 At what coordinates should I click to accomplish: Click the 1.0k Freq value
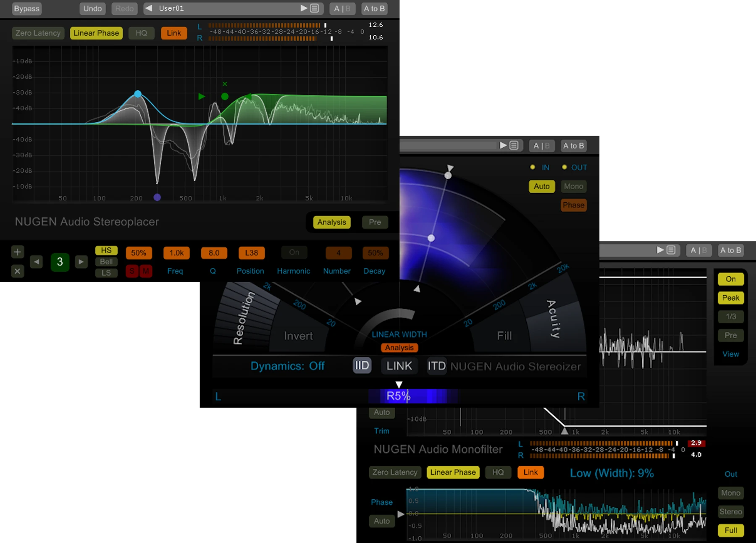(x=176, y=253)
